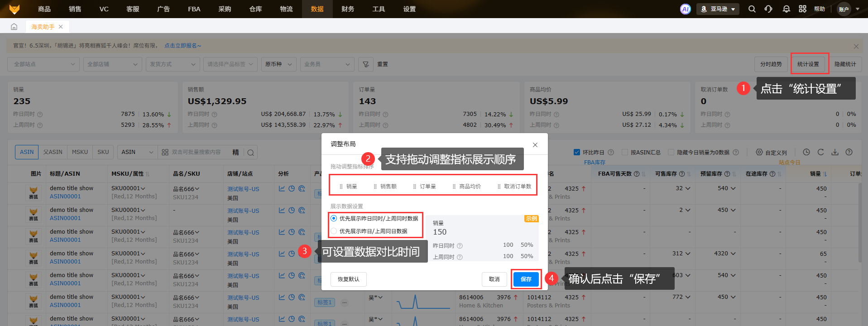Open global search magnifier in top bar
The height and width of the screenshot is (326, 868).
[752, 9]
